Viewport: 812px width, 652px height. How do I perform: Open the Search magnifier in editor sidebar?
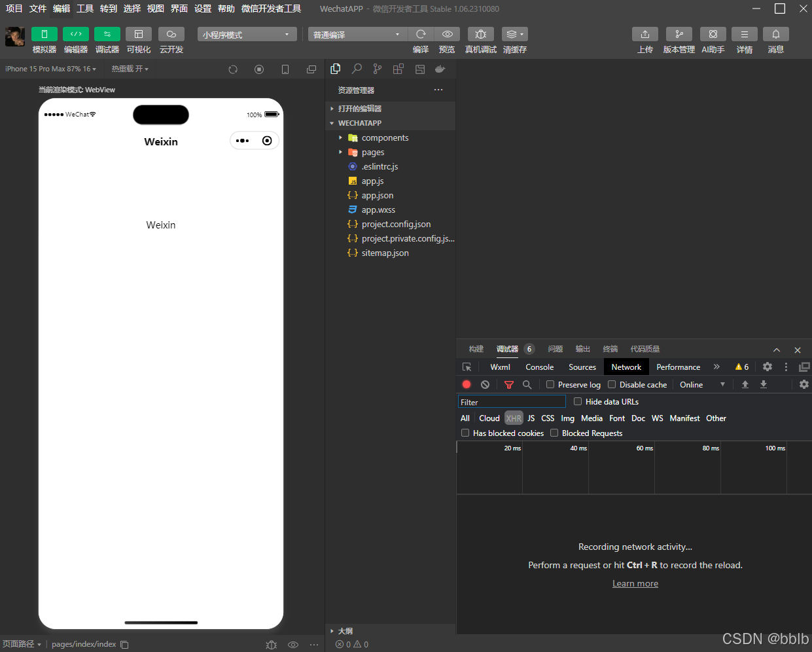[357, 69]
